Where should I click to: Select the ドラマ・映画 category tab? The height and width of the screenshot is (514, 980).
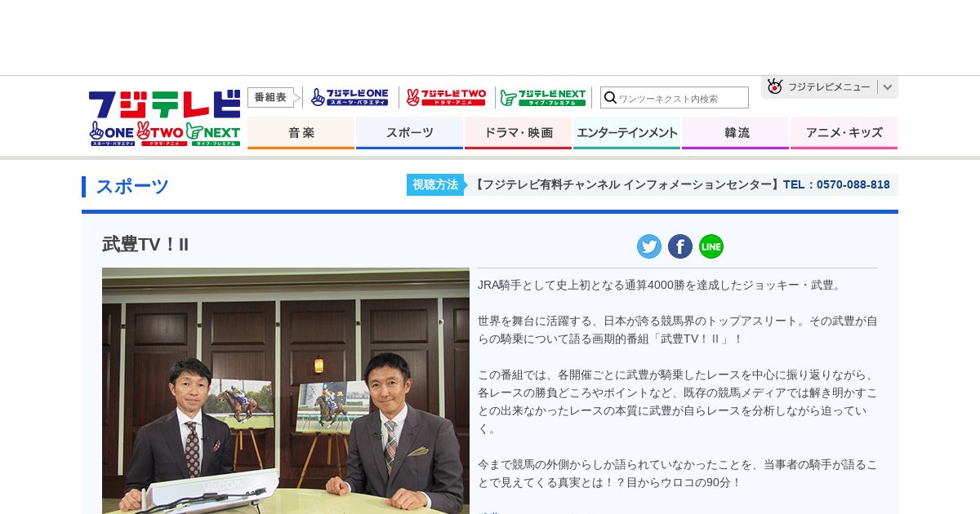518,133
